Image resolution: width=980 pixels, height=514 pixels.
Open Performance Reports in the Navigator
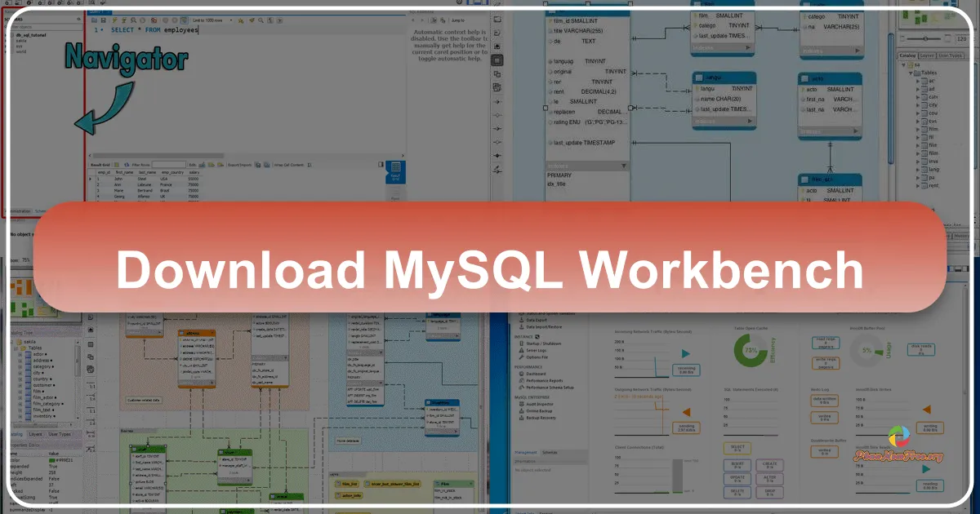[545, 381]
